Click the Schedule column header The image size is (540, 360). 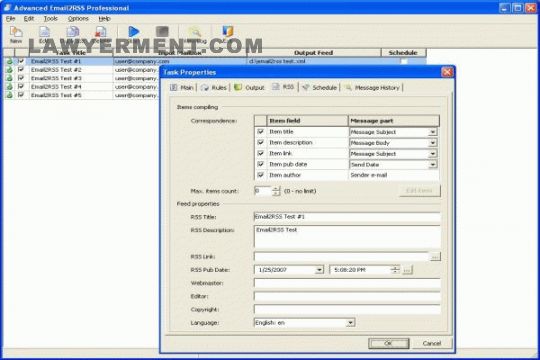coord(403,53)
